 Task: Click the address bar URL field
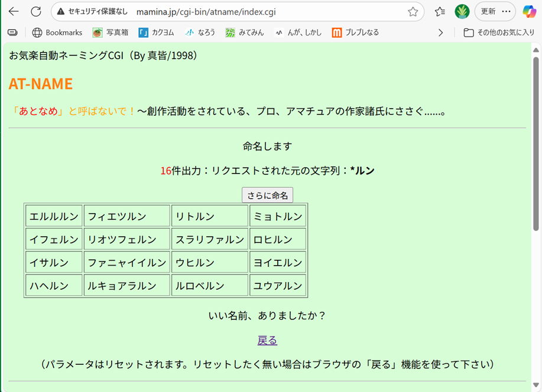click(236, 12)
